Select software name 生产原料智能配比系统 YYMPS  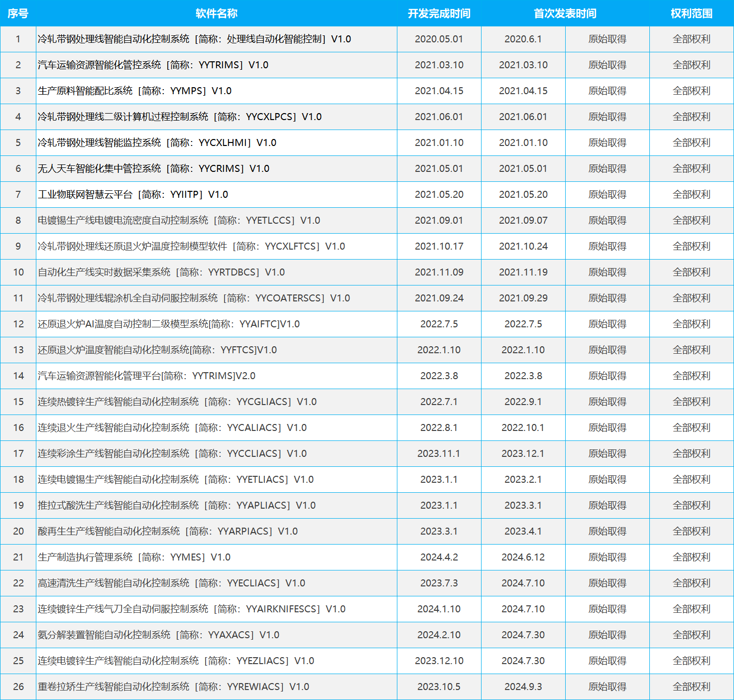coord(217,91)
